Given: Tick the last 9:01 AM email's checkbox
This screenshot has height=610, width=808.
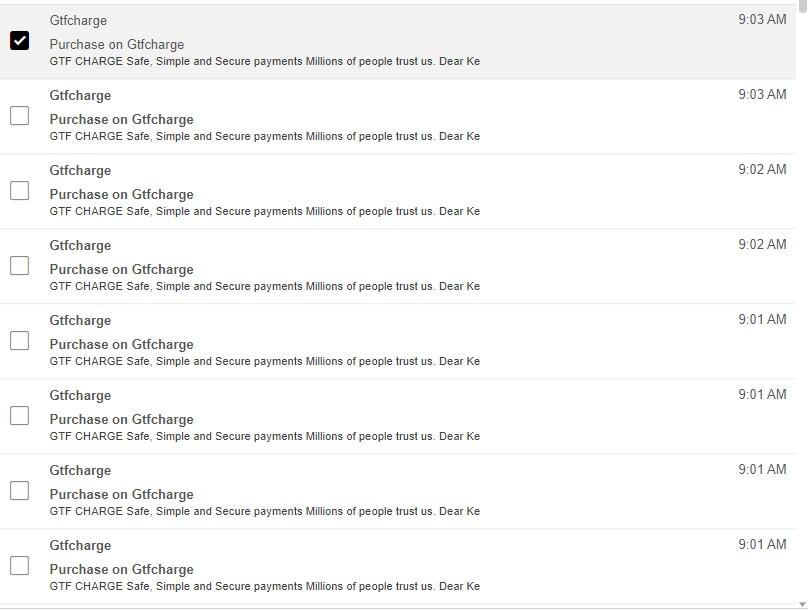Looking at the screenshot, I should 19,566.
